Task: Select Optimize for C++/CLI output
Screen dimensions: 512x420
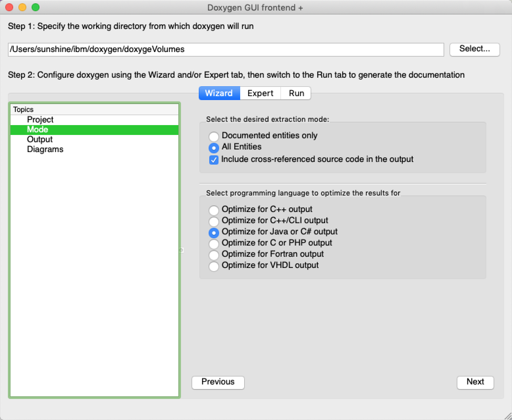Action: click(x=214, y=221)
